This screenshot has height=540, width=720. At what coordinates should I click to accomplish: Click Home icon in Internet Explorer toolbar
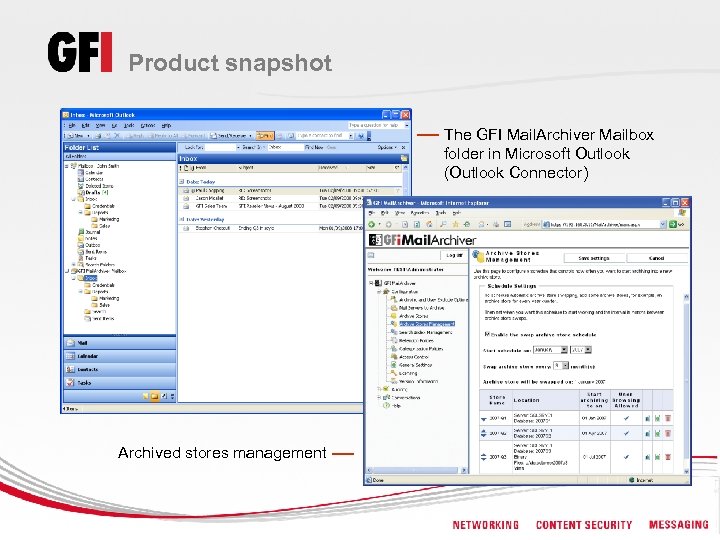click(429, 225)
